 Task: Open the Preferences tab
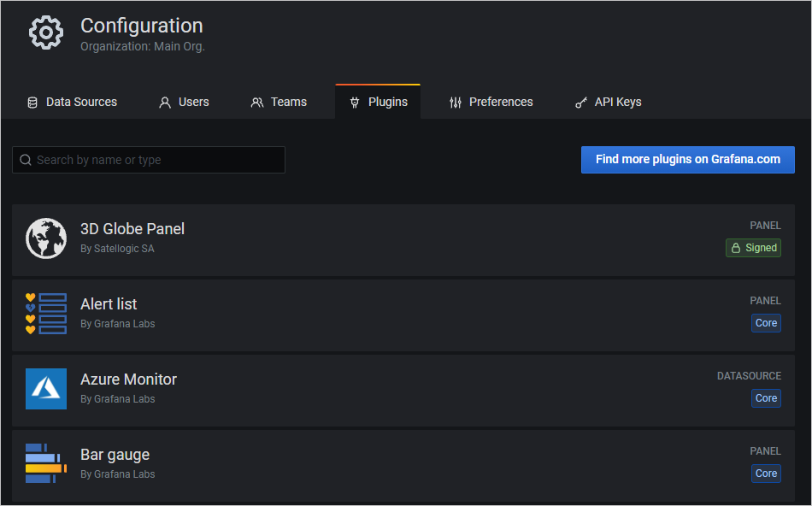point(491,102)
